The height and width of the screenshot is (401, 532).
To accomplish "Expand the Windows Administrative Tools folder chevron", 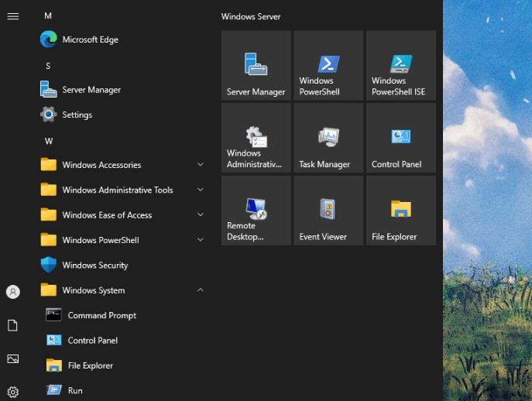I will (201, 190).
